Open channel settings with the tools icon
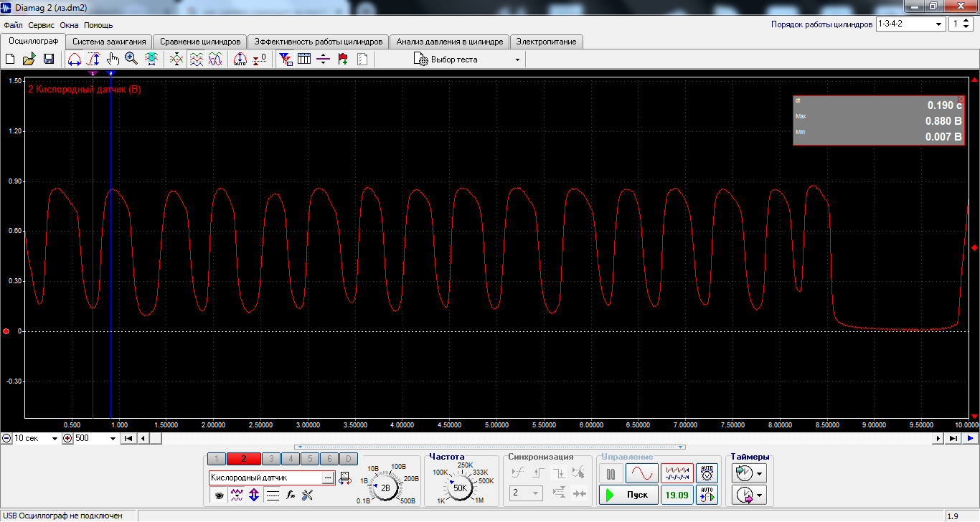 click(308, 495)
